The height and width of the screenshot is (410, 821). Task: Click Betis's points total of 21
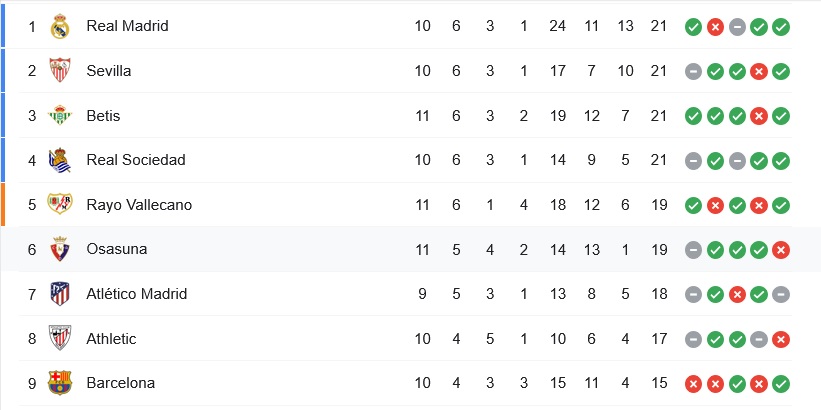coord(657,116)
